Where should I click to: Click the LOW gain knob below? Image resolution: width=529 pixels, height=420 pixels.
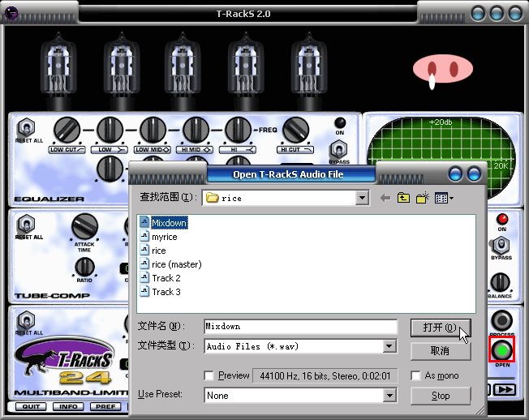(x=110, y=169)
